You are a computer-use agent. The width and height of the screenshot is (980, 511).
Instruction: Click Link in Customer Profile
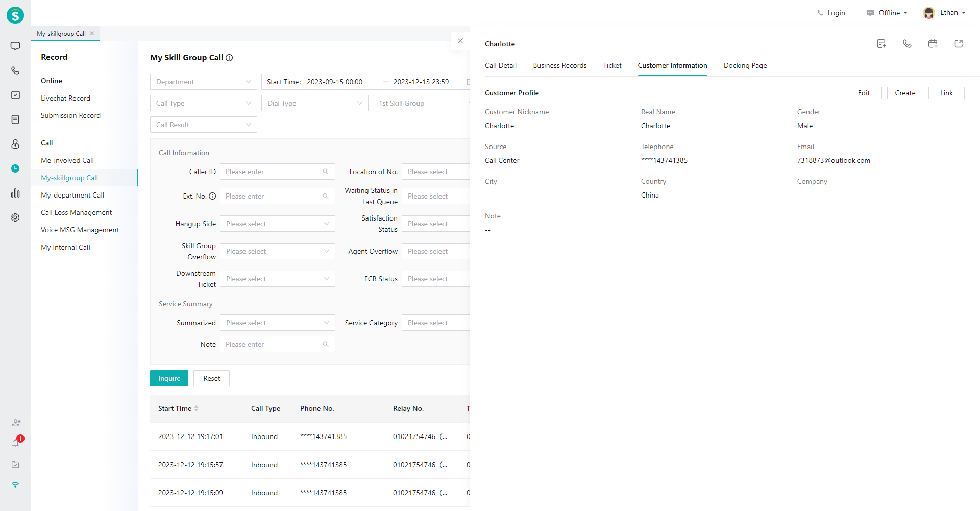point(946,93)
